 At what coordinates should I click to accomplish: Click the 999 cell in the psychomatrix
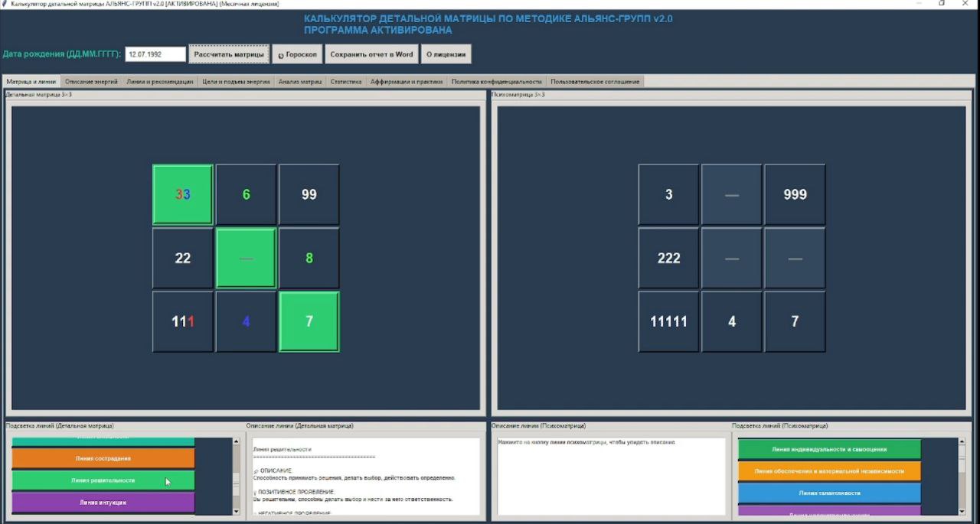coord(795,194)
